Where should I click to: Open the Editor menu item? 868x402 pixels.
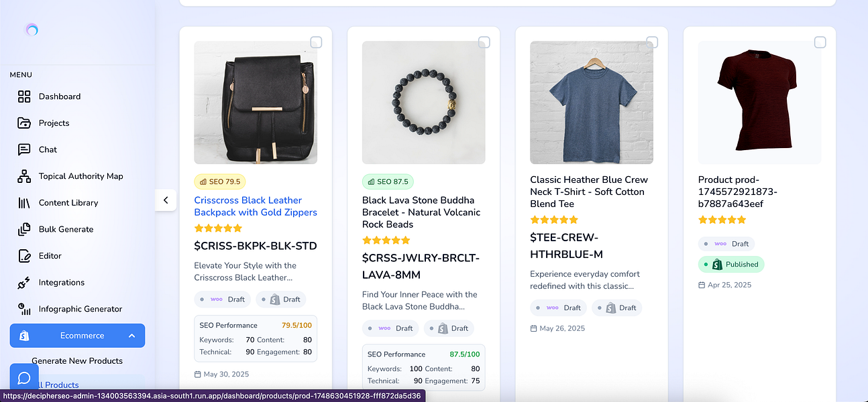(50, 256)
